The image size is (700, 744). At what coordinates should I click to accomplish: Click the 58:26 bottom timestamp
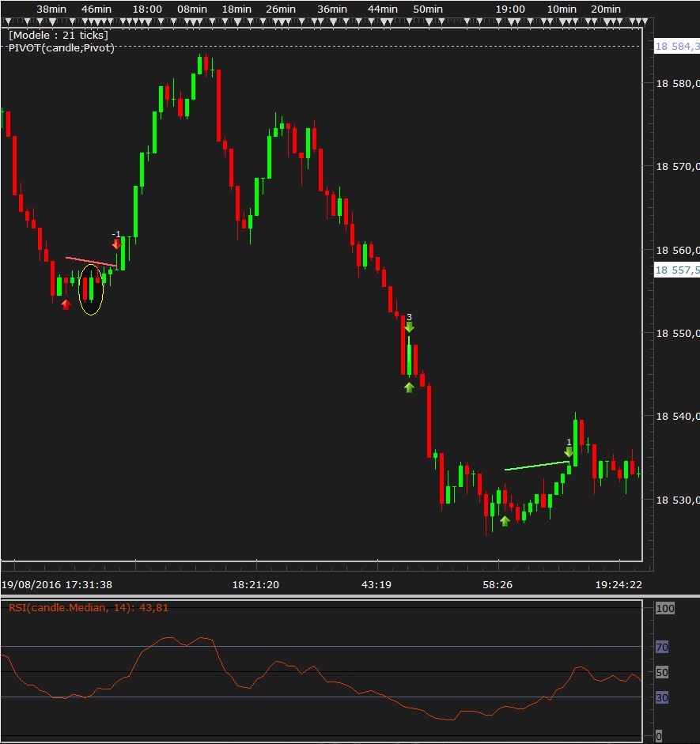(498, 584)
